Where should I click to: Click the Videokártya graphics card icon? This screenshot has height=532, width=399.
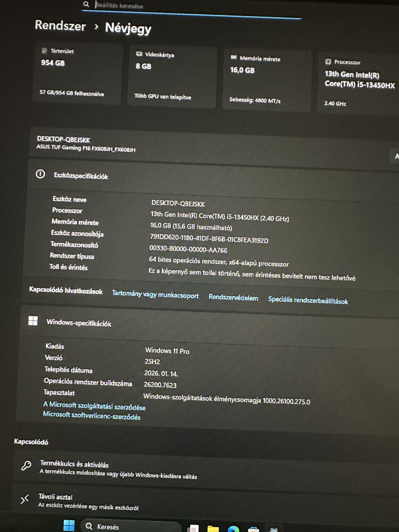pyautogui.click(x=139, y=54)
